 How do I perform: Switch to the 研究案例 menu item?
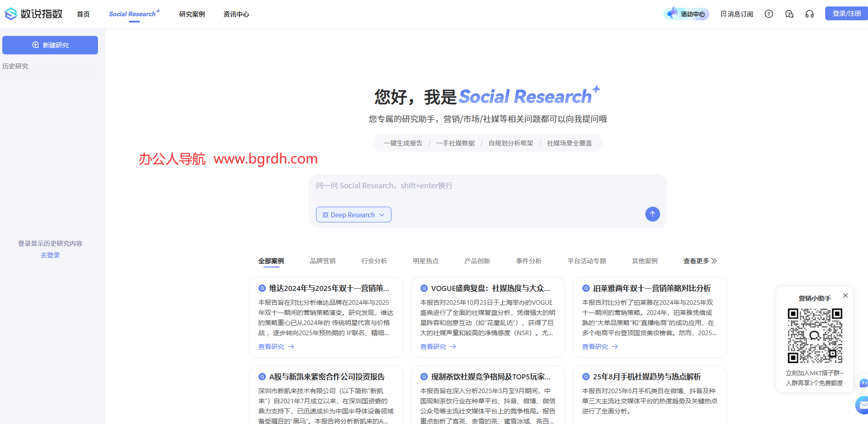point(192,14)
